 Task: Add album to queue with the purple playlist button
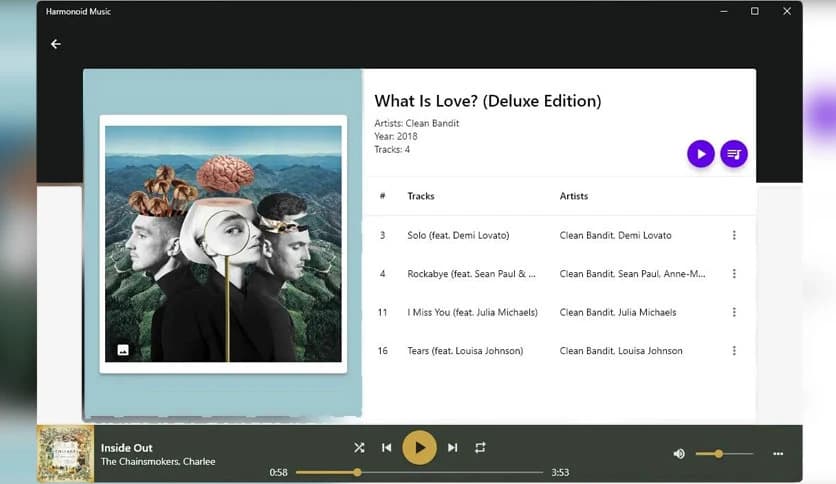tap(734, 154)
